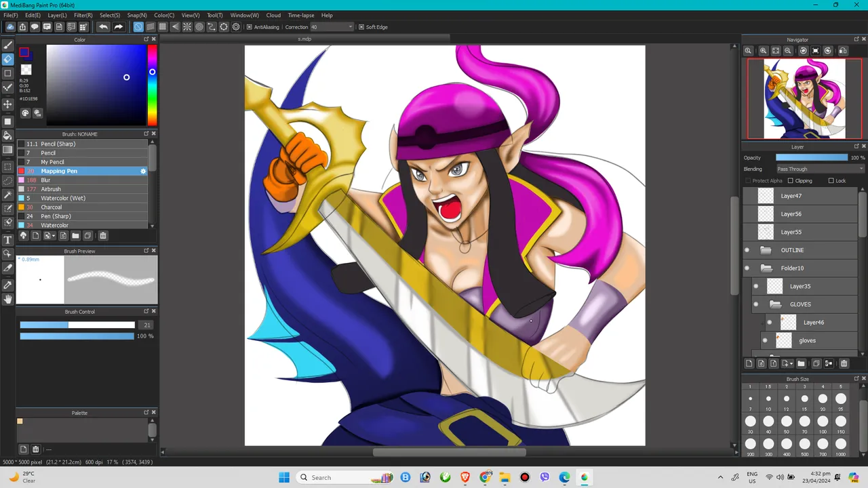Toggle the Soft Edge checkbox
The height and width of the screenshot is (488, 868).
click(x=361, y=27)
